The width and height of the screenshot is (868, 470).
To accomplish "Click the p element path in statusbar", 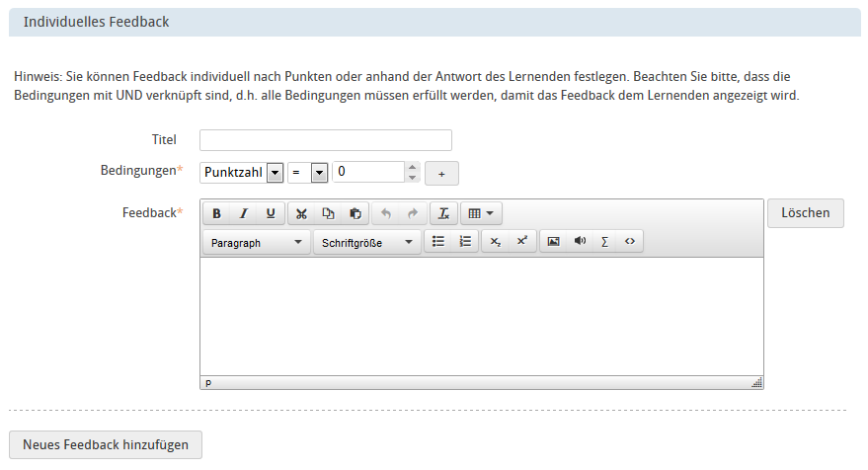I will [x=208, y=382].
